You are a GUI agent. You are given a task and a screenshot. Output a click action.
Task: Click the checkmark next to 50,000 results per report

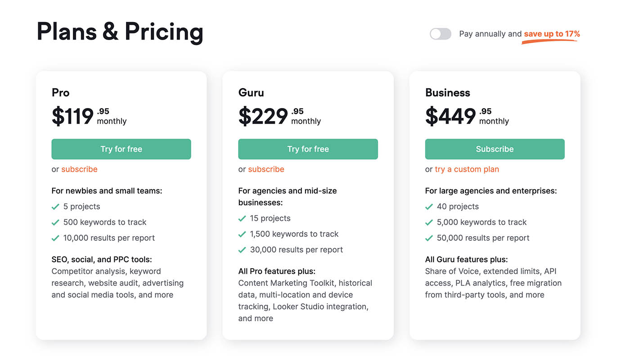pyautogui.click(x=429, y=238)
